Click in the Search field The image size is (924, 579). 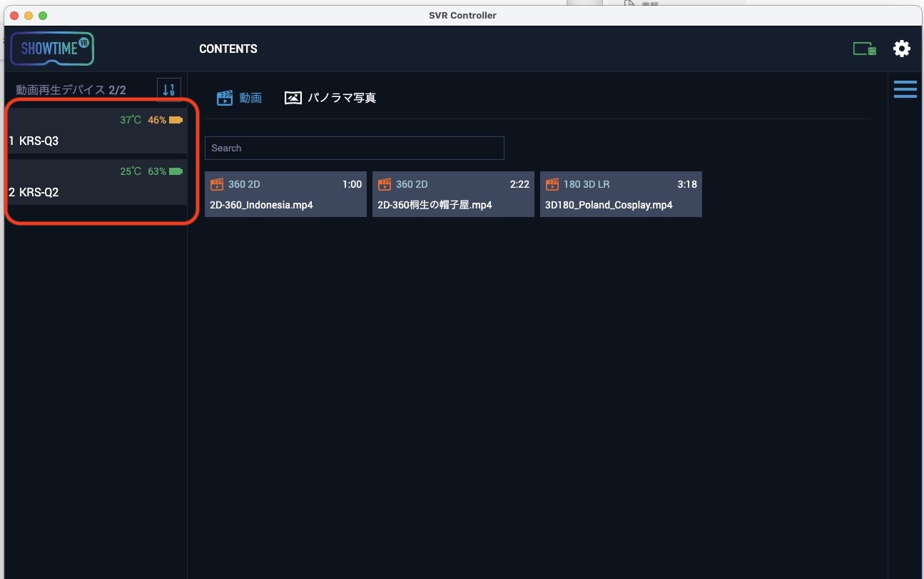click(x=354, y=148)
